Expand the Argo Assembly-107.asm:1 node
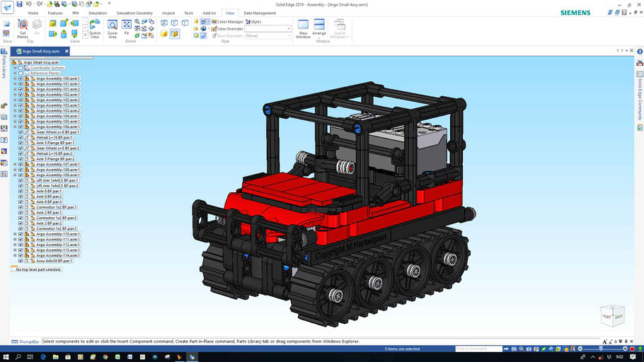Image resolution: width=644 pixels, height=362 pixels. pos(15,164)
